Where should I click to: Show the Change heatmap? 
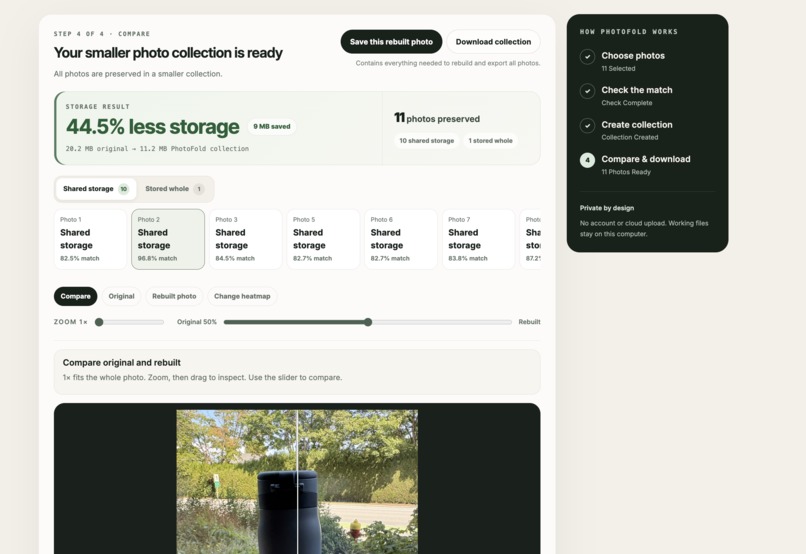tap(242, 296)
